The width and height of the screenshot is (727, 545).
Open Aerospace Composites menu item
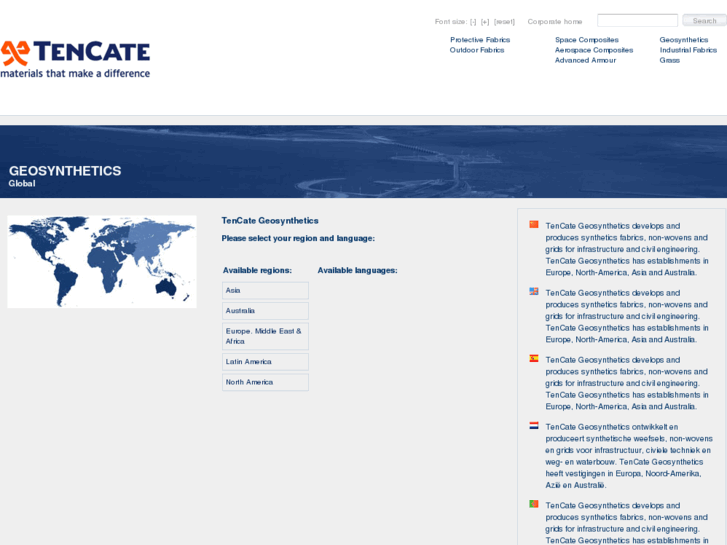[594, 50]
